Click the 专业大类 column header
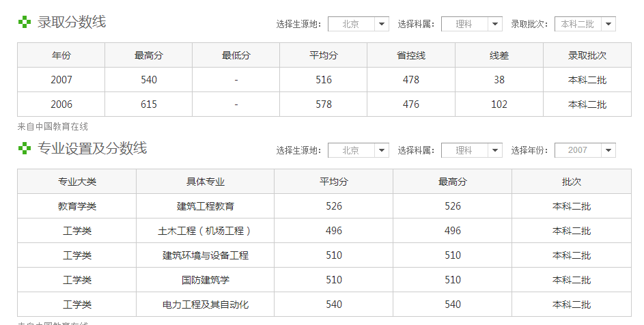Viewport: 644px width, 325px height. [76, 182]
